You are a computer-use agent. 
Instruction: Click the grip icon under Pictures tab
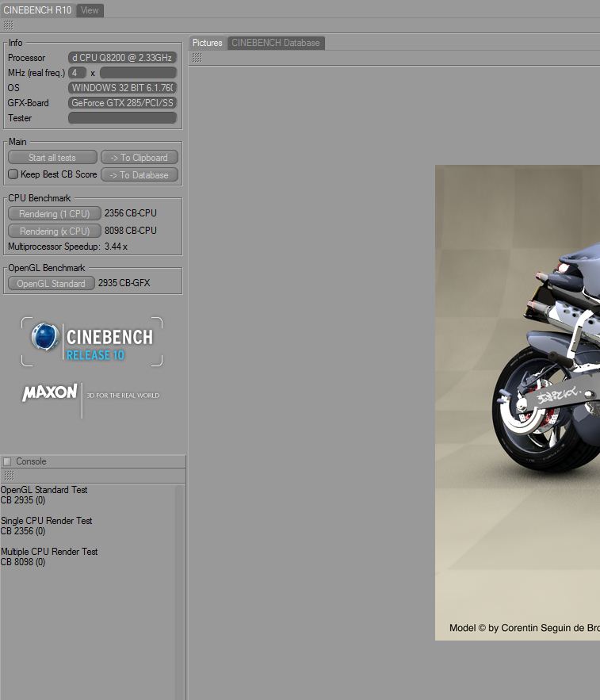point(197,58)
